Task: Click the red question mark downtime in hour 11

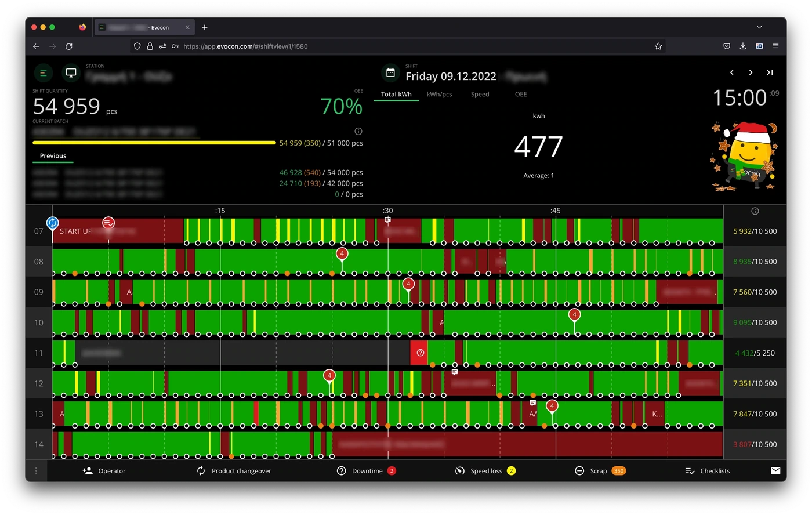Action: [420, 353]
